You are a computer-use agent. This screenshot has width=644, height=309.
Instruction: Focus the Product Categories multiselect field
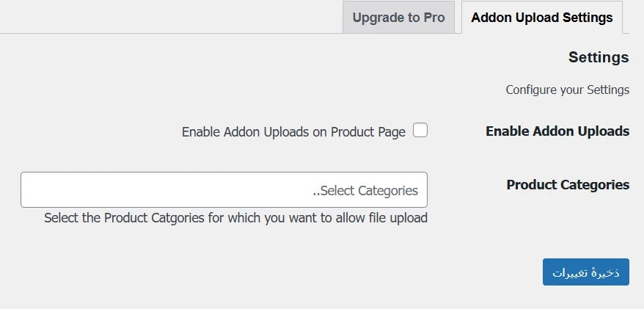(224, 190)
